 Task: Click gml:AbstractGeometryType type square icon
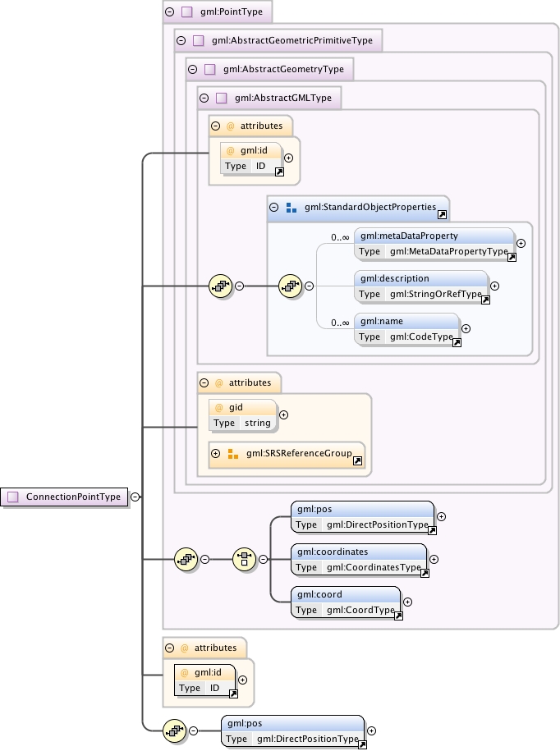pyautogui.click(x=210, y=70)
